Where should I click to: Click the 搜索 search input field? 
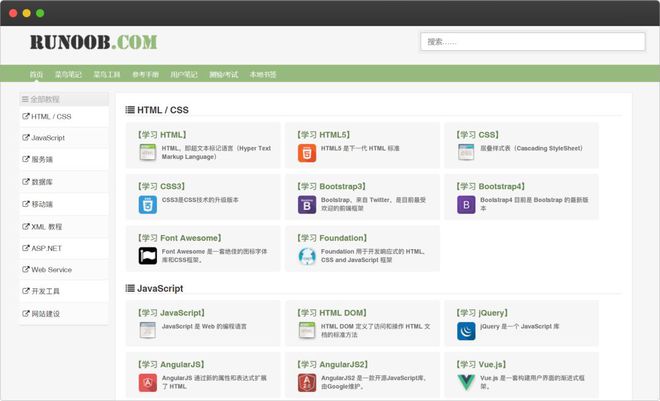532,42
